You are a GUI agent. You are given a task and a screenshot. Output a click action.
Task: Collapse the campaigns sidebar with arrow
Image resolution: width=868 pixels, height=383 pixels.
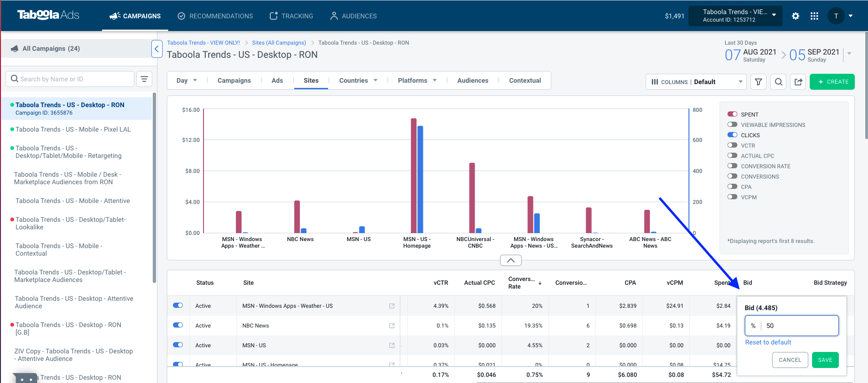point(157,49)
